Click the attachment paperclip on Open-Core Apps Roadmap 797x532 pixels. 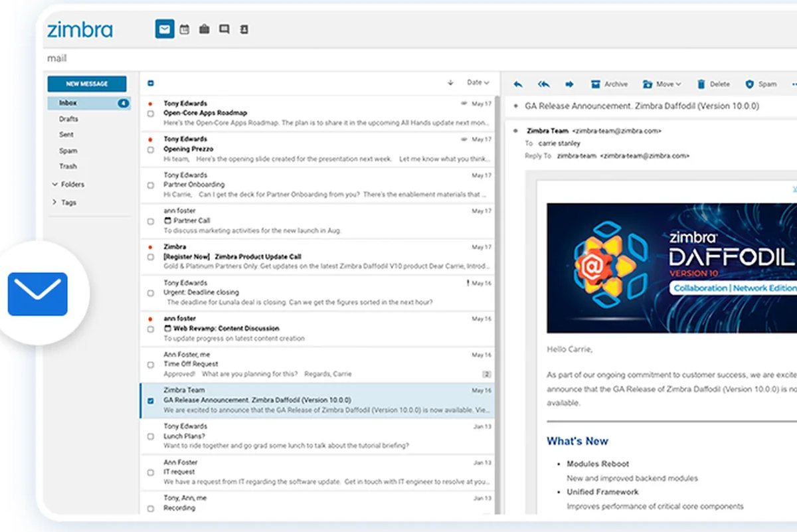click(464, 104)
